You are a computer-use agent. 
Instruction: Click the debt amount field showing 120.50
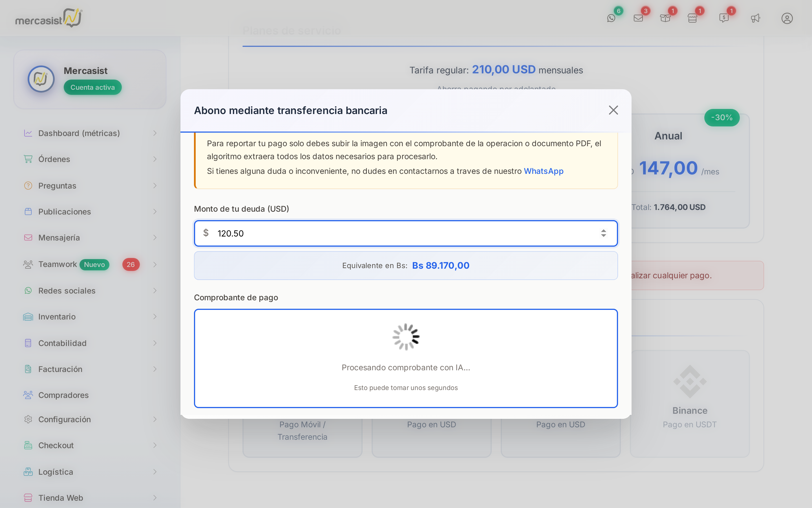406,233
